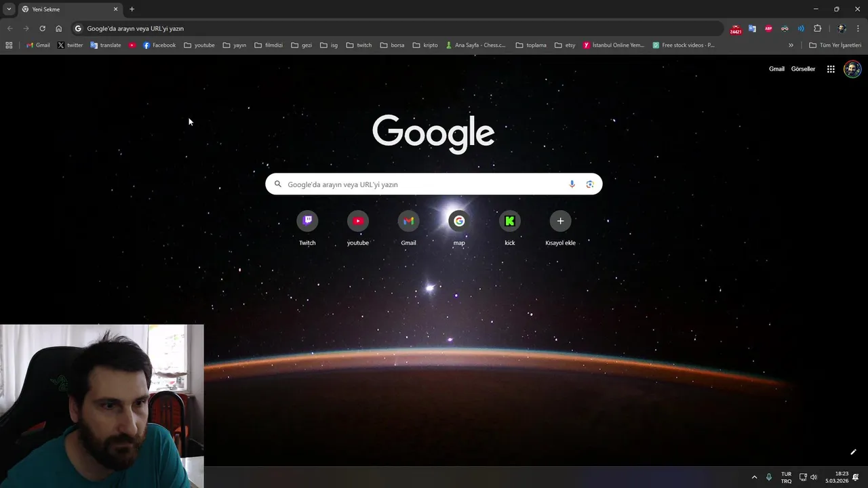868x488 pixels.
Task: Switch the TUR TRQ keyboard language
Action: pyautogui.click(x=786, y=478)
